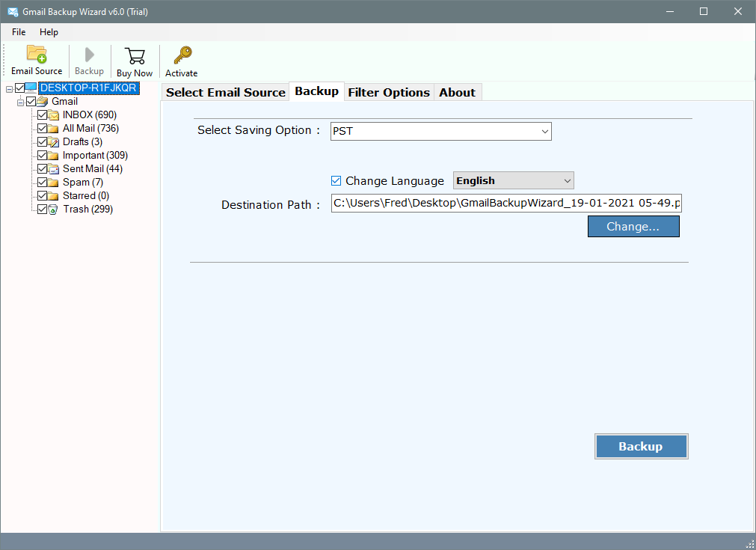The width and height of the screenshot is (756, 550).
Task: Toggle the All Mail folder checkbox
Action: pyautogui.click(x=42, y=129)
